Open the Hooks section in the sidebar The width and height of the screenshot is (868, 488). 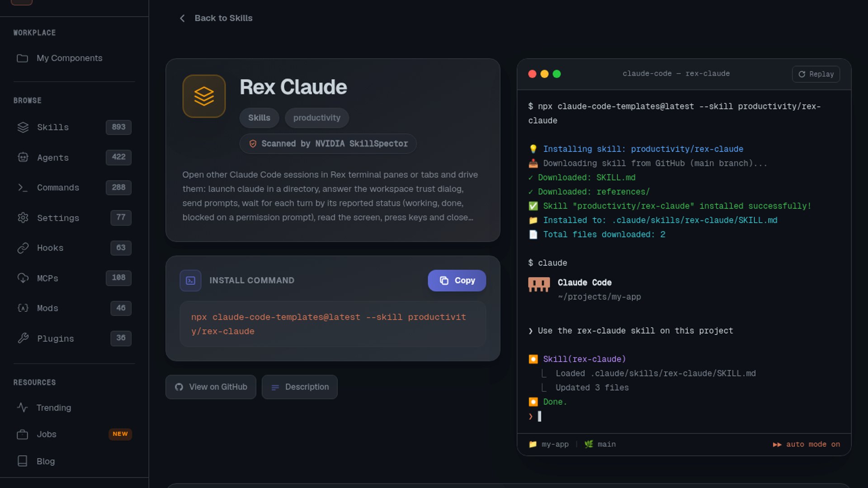[74, 248]
